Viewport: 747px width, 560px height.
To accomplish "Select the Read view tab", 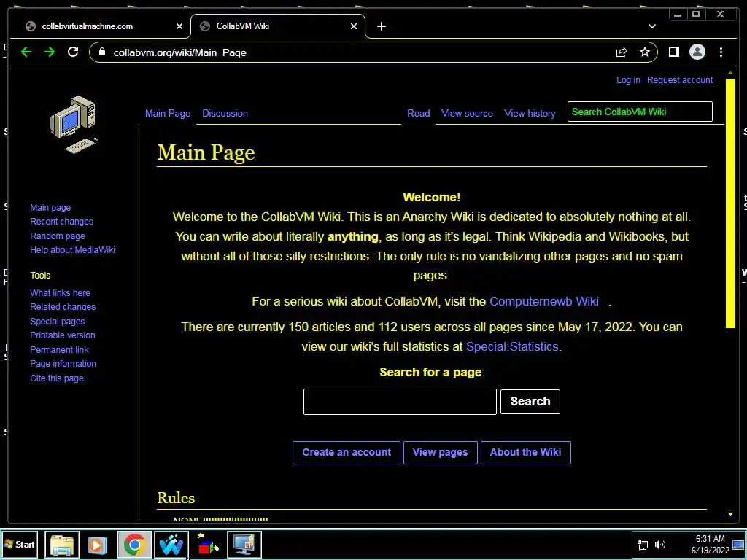I will click(418, 113).
